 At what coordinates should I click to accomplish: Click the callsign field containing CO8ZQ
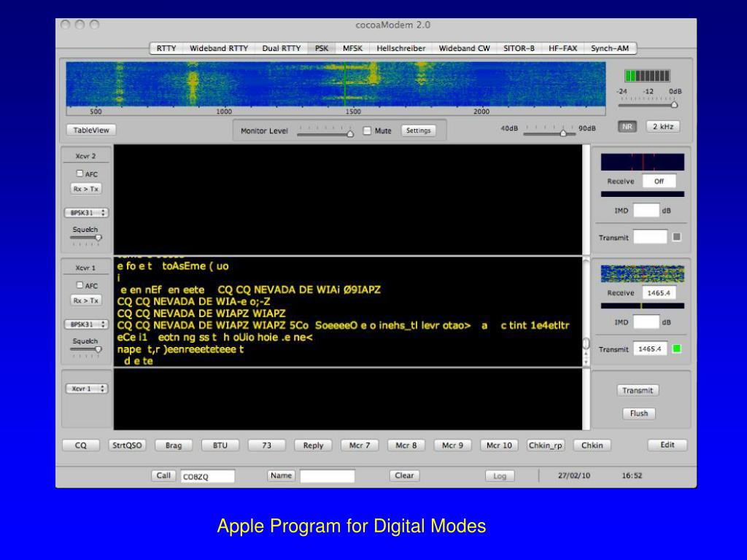(x=207, y=476)
